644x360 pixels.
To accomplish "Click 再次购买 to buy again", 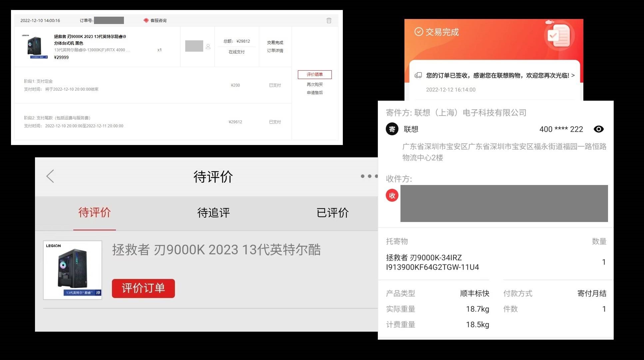I will 314,84.
